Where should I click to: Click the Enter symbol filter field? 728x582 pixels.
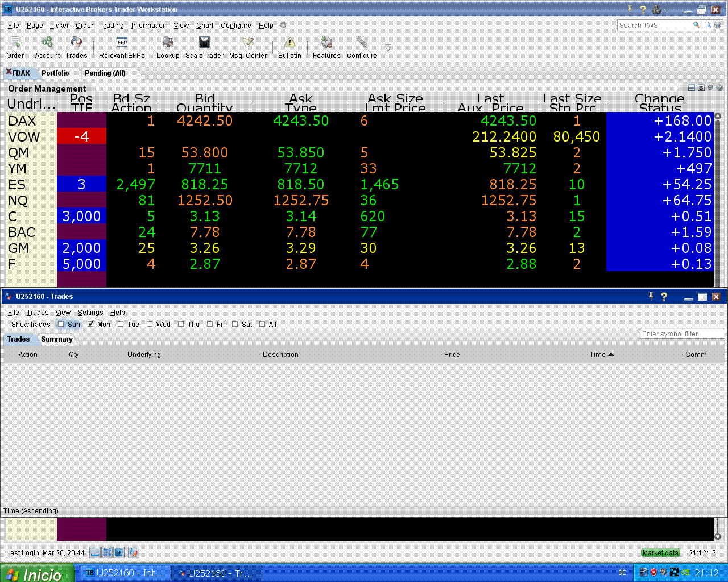point(682,334)
